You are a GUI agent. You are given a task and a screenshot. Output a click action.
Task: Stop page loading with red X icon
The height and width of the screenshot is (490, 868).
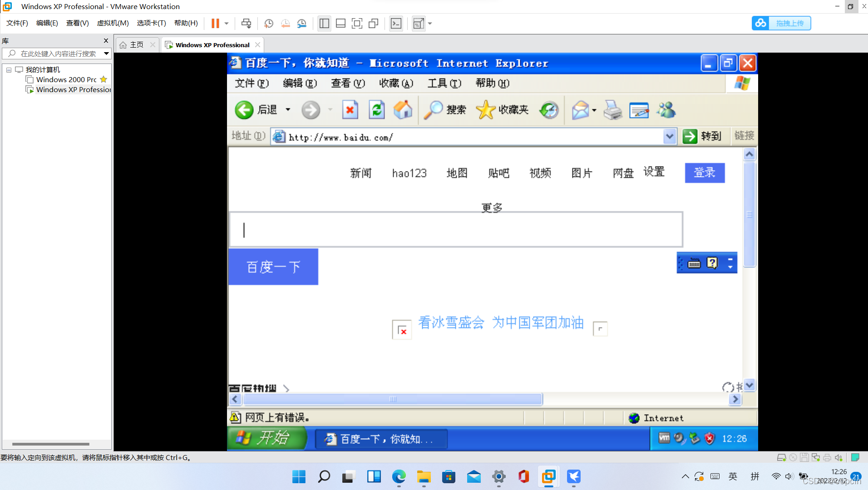point(350,110)
